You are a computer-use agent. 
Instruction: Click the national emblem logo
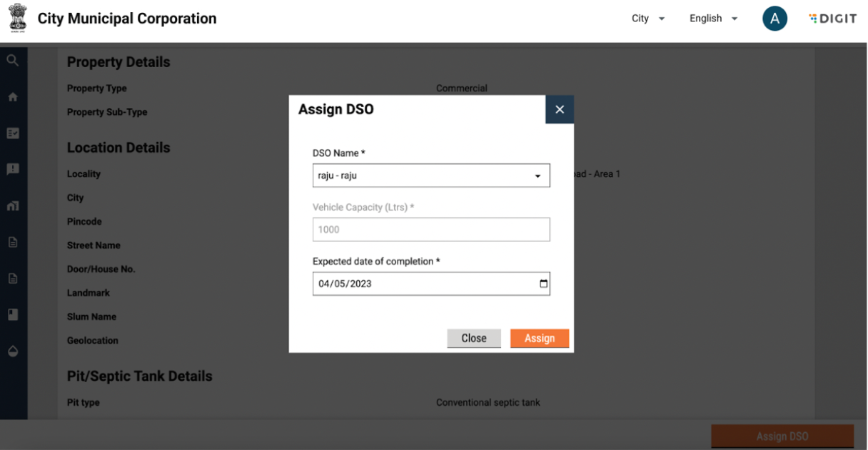click(x=17, y=19)
